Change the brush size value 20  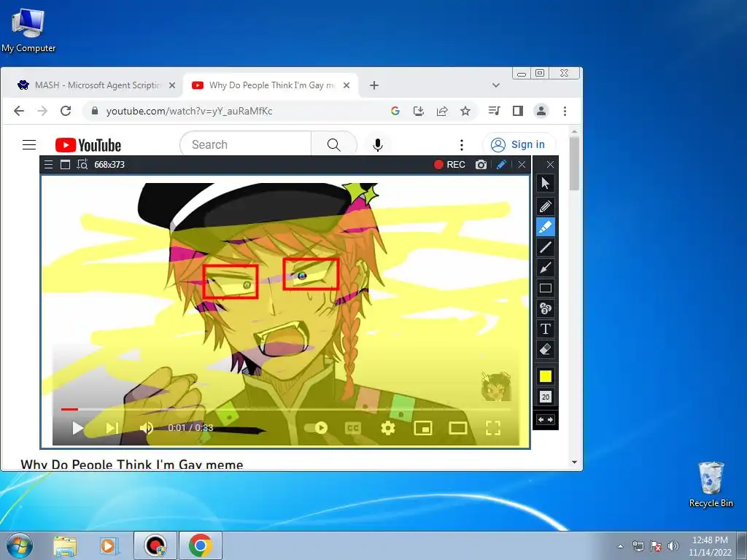tap(546, 397)
